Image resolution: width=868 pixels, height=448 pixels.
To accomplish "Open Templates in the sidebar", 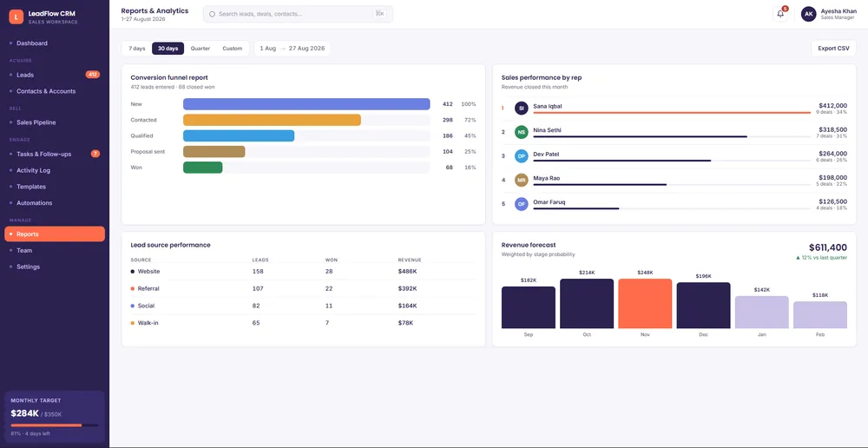I will point(54,187).
